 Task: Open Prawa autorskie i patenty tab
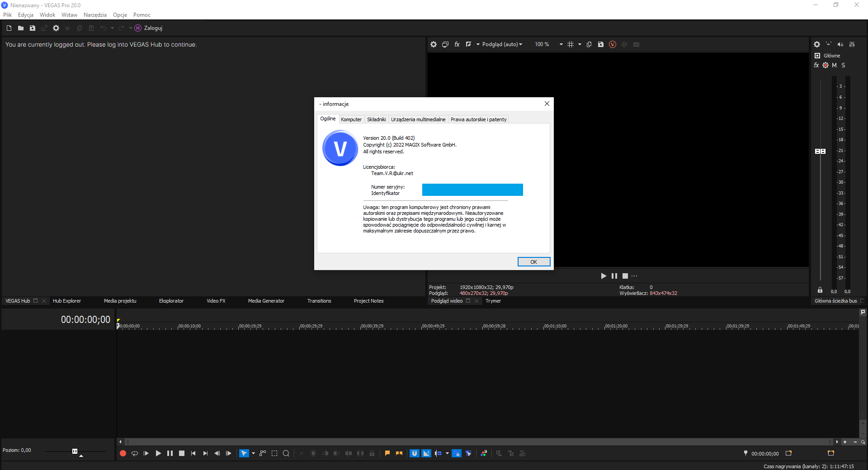coord(478,119)
